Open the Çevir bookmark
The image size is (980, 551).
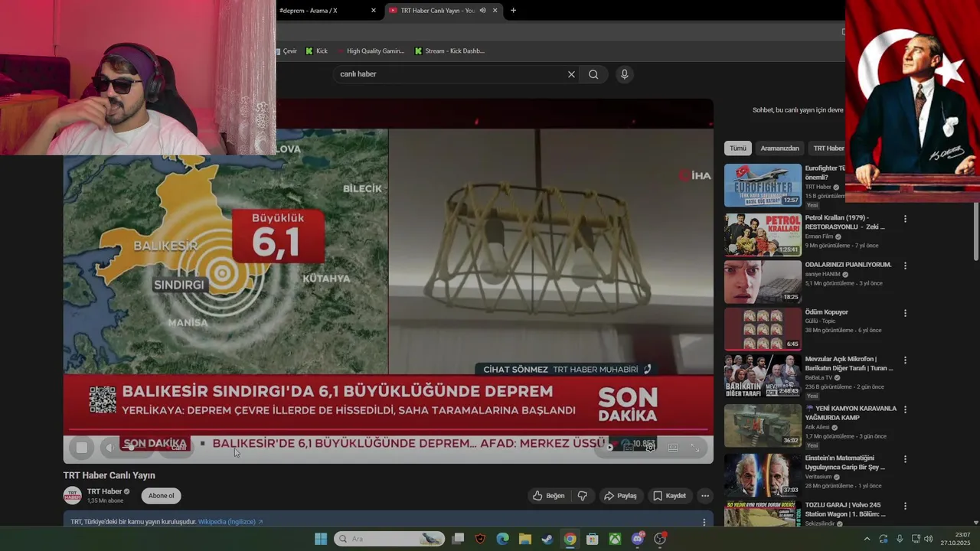point(286,51)
